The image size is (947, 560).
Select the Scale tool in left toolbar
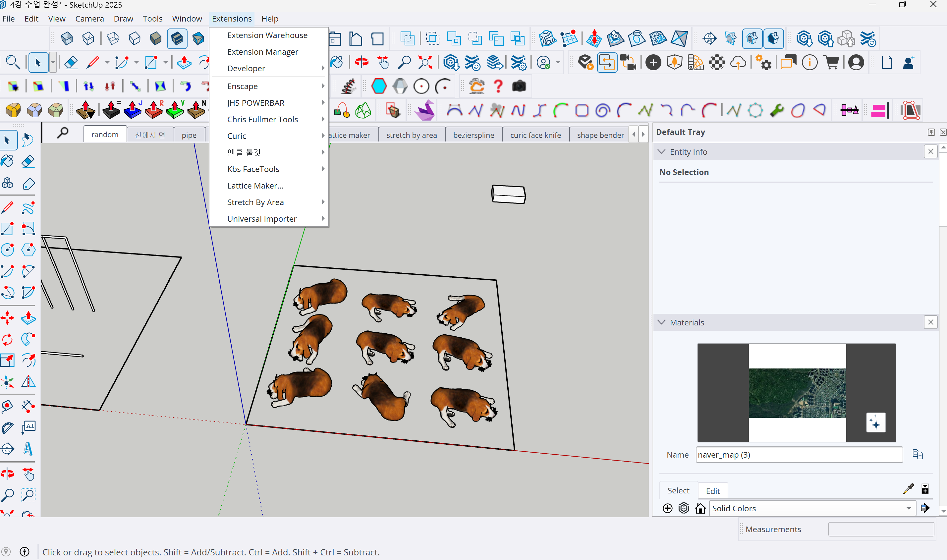[8, 361]
